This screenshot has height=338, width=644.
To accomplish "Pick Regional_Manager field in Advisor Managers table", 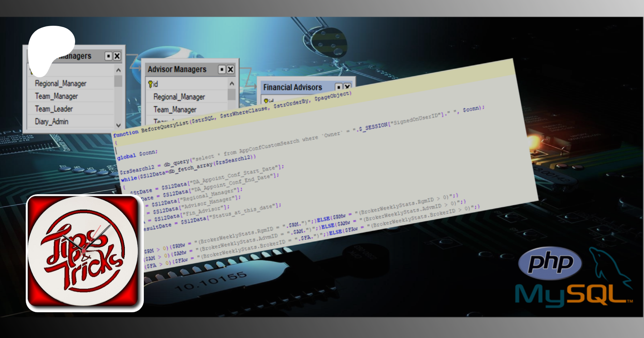I will (x=179, y=97).
